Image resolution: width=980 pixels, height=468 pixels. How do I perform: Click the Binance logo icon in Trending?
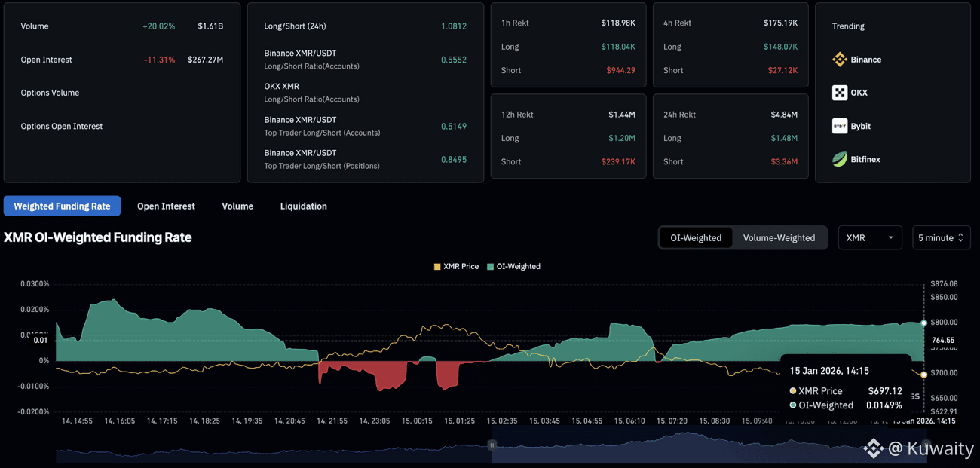839,60
